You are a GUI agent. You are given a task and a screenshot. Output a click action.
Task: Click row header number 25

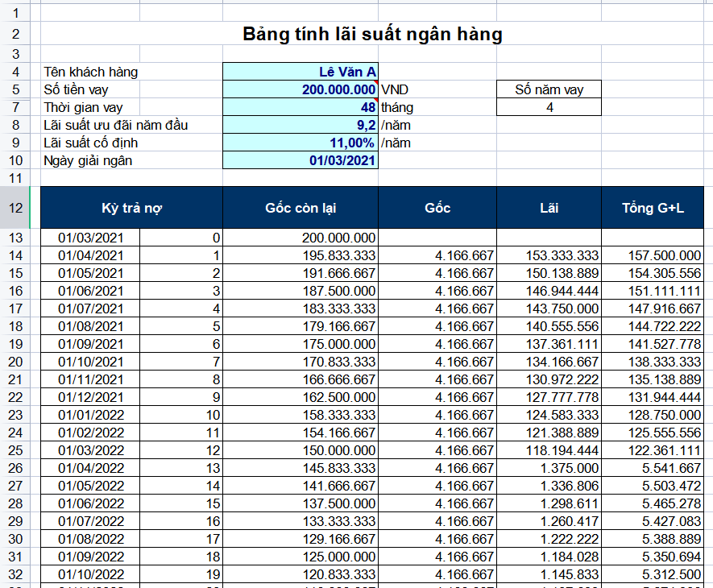[x=15, y=450]
